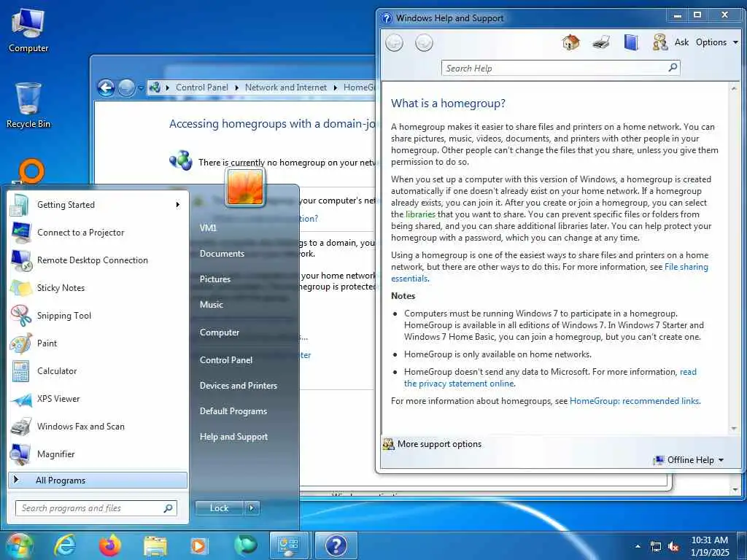This screenshot has width=747, height=560.
Task: Launch Remote Desktop Connection icon
Action: 21,260
